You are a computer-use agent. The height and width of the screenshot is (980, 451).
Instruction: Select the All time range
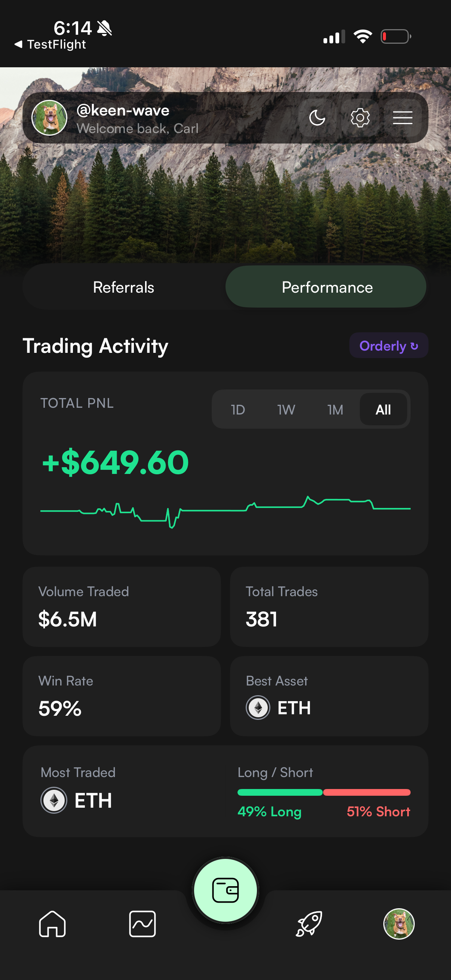pos(383,410)
